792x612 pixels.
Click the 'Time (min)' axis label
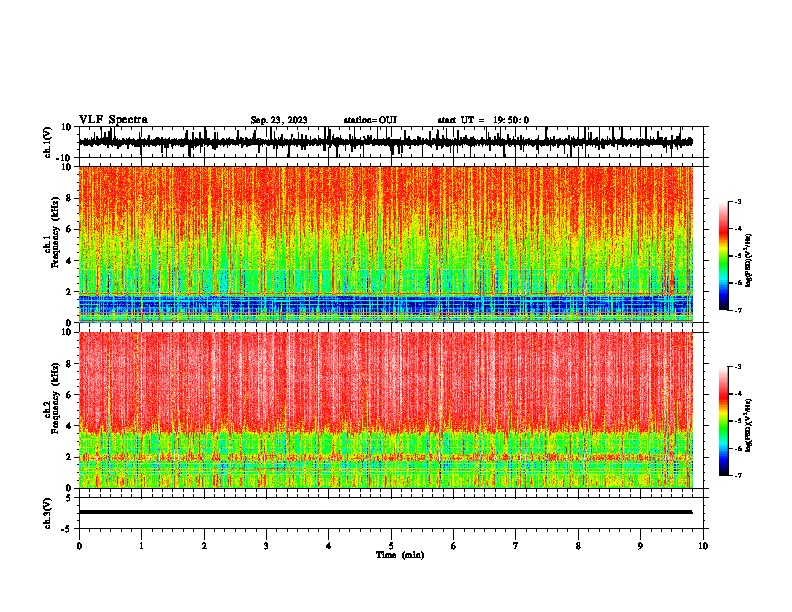(400, 555)
